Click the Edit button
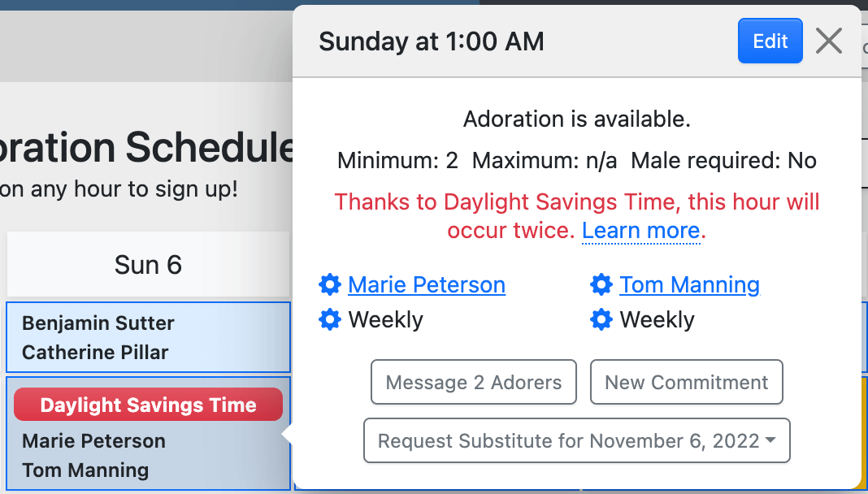868x494 pixels. pyautogui.click(x=770, y=41)
